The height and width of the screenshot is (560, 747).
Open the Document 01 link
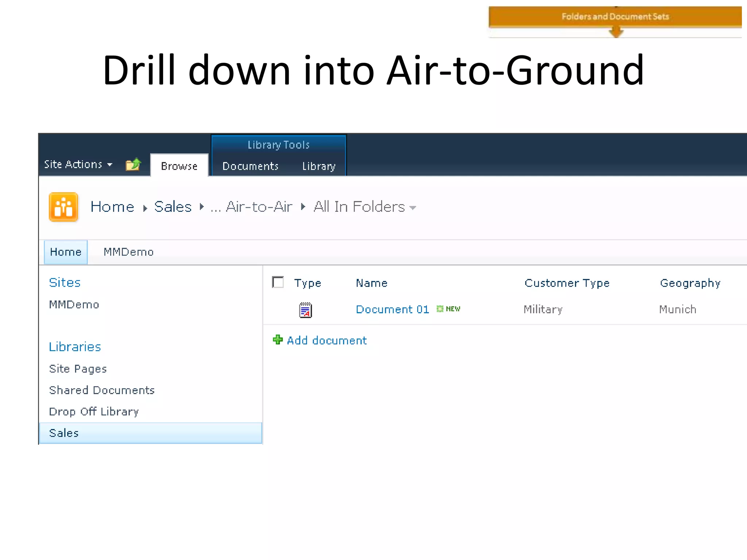click(392, 309)
